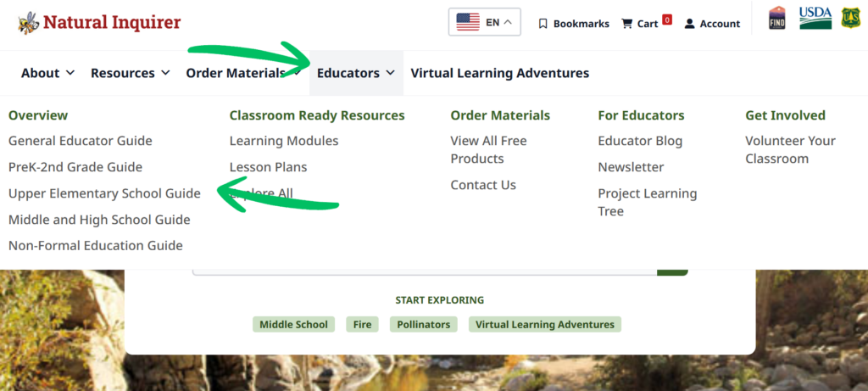Screen dimensions: 868x391
Task: Open the Educator Blog
Action: click(640, 141)
